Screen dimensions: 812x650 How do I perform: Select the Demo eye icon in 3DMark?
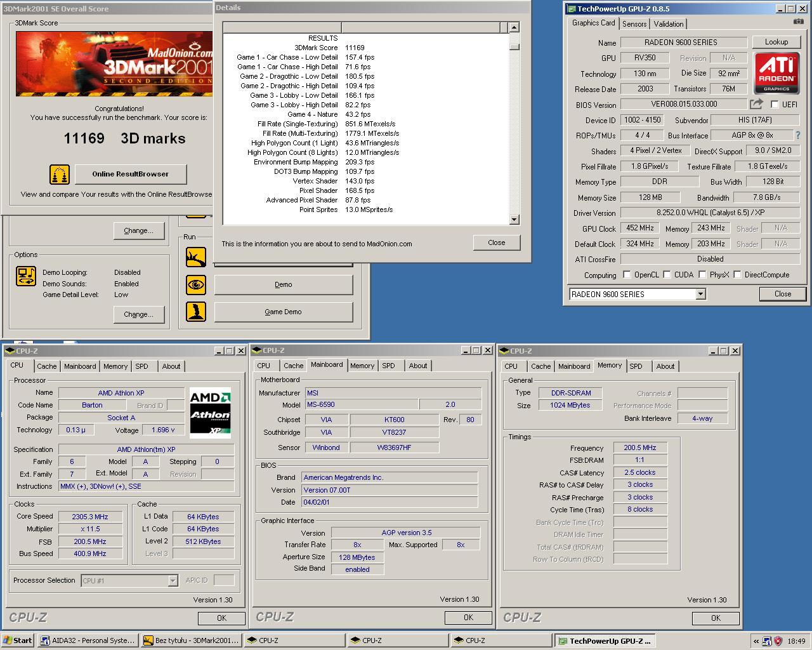tap(196, 284)
